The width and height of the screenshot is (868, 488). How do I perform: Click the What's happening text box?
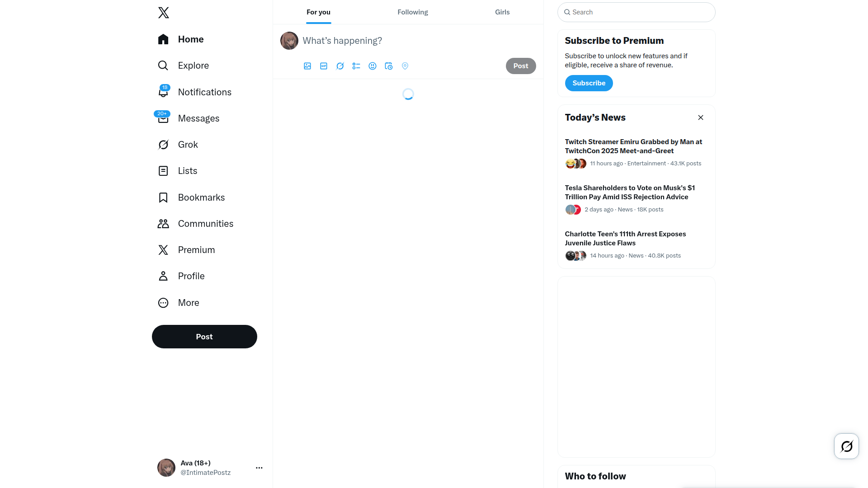point(419,41)
